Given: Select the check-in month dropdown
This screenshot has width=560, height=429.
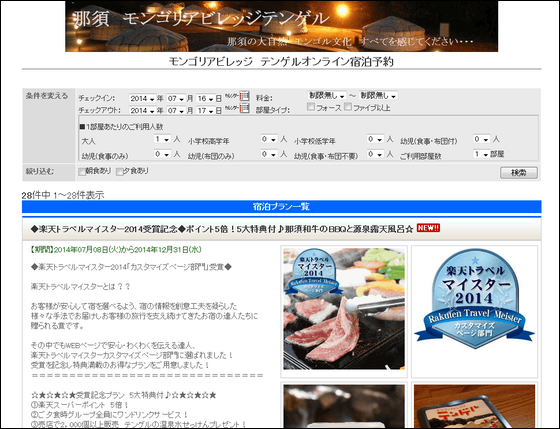Looking at the screenshot, I should click(176, 99).
